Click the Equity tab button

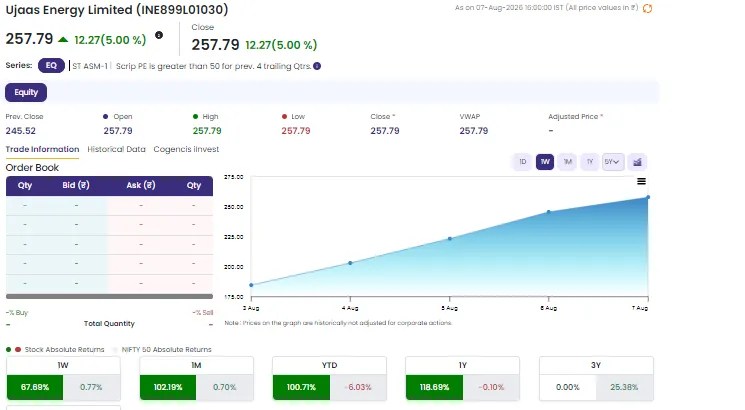[26, 92]
